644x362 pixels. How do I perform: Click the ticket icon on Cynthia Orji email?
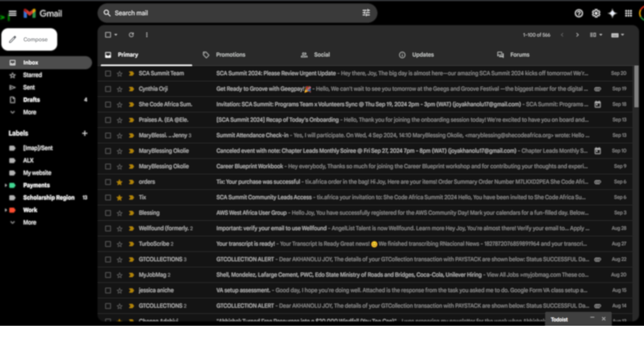point(598,89)
